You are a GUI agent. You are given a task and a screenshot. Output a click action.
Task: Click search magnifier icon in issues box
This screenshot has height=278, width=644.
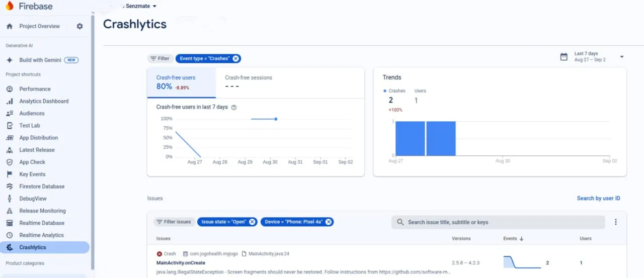pyautogui.click(x=400, y=222)
